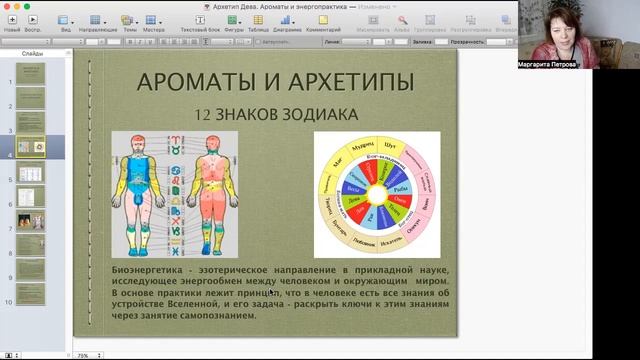Click the slide navigator view button at bottom
This screenshot has height=360, width=640.
11,356
